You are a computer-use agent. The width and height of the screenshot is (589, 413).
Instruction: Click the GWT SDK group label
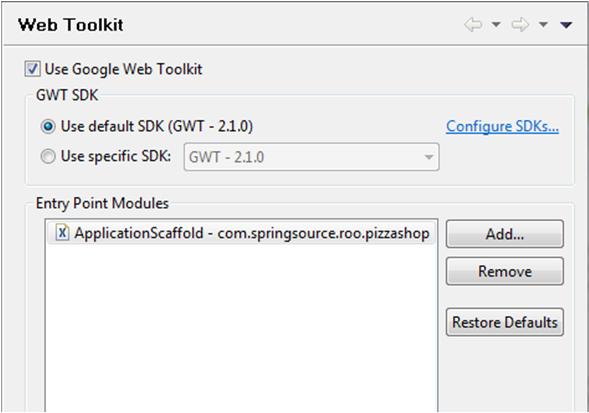tap(67, 95)
